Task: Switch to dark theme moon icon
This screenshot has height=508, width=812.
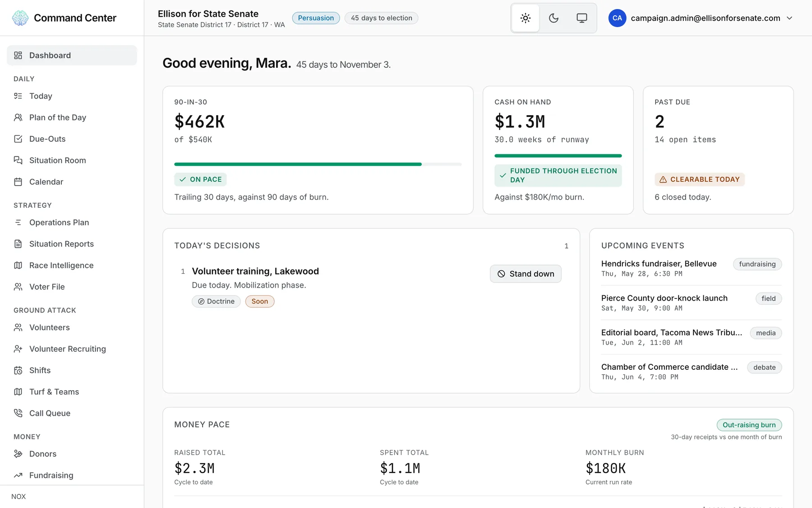Action: click(554, 18)
